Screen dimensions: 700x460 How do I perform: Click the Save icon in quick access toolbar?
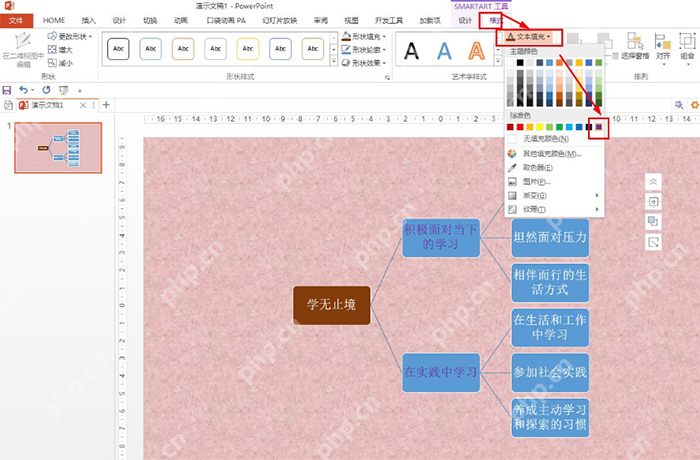coord(7,90)
